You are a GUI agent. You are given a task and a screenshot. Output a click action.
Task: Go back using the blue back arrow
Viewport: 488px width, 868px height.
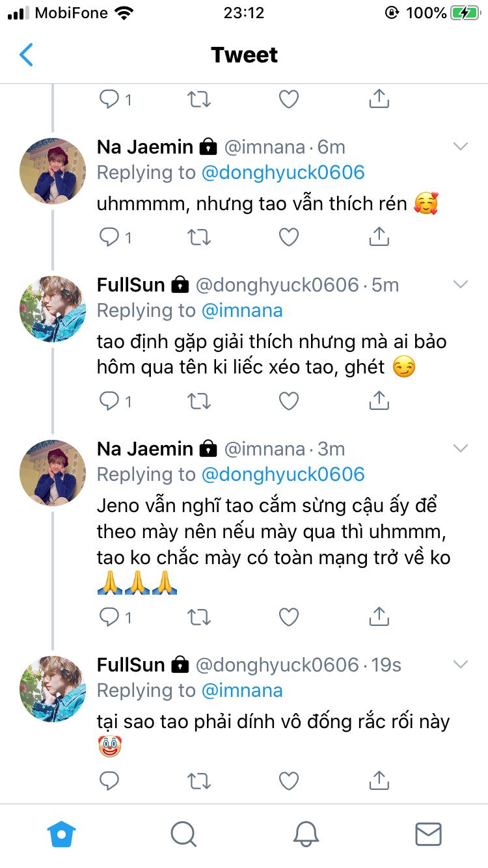coord(26,55)
